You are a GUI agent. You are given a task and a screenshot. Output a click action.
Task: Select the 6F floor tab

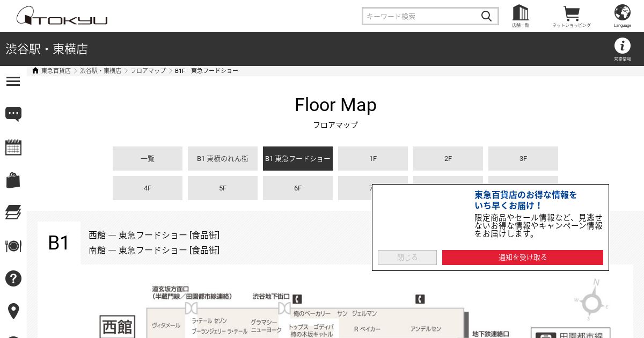tap(298, 188)
